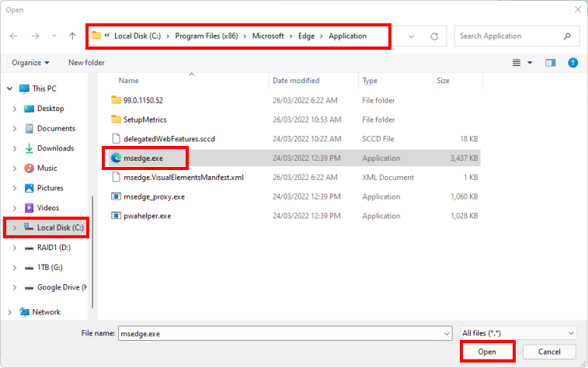588x368 pixels.
Task: Click the Up one level arrow
Action: tap(72, 36)
